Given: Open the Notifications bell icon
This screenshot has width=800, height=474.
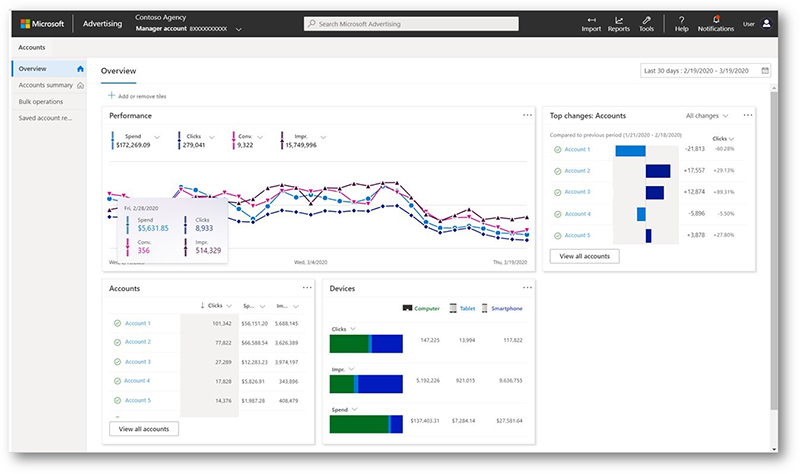Looking at the screenshot, I should coord(716,20).
